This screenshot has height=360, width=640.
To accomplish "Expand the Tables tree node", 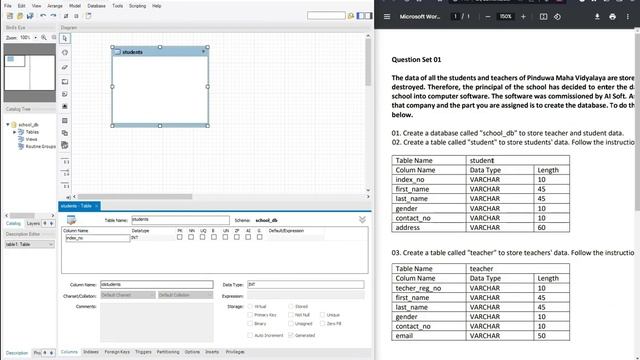I will click(x=15, y=132).
